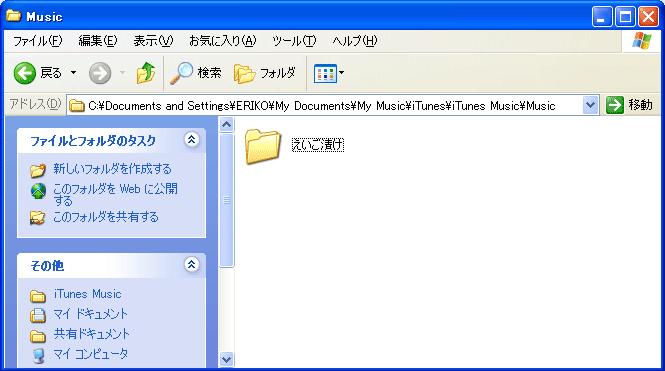Open 共有ドキュメント link

coord(92,334)
